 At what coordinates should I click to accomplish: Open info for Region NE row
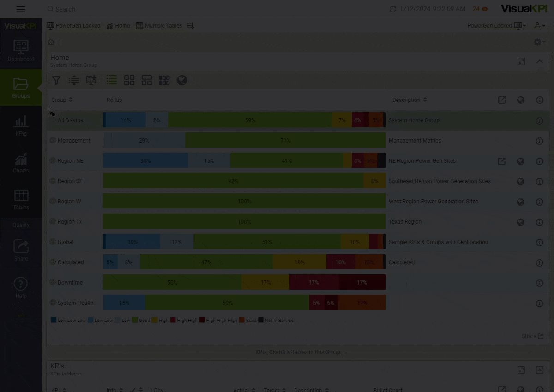pos(539,161)
